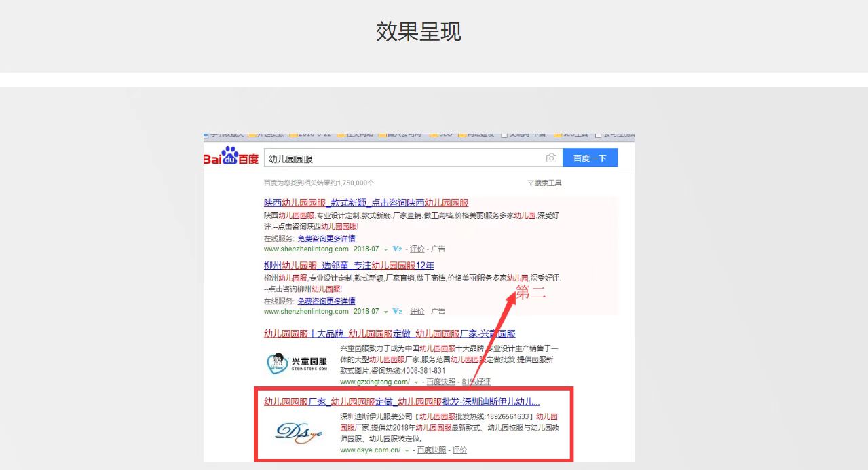Viewport: 868px width, 470px height.
Task: Click the www.dsye.com.cn URL
Action: (371, 450)
